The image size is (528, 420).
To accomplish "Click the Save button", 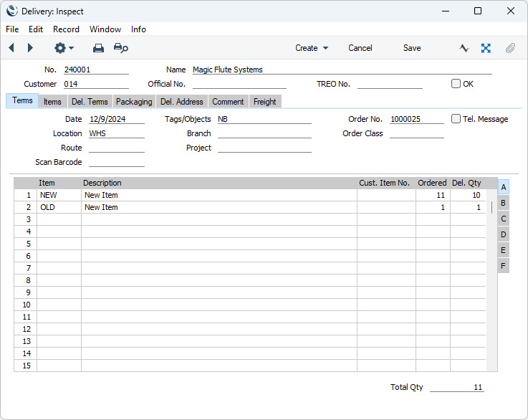I will tap(412, 48).
